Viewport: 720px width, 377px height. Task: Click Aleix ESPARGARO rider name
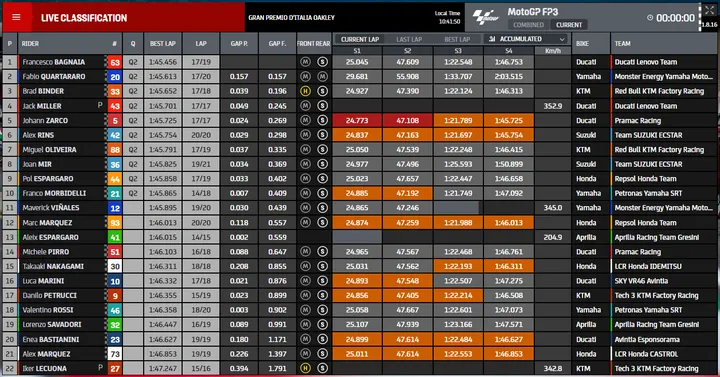click(50, 237)
